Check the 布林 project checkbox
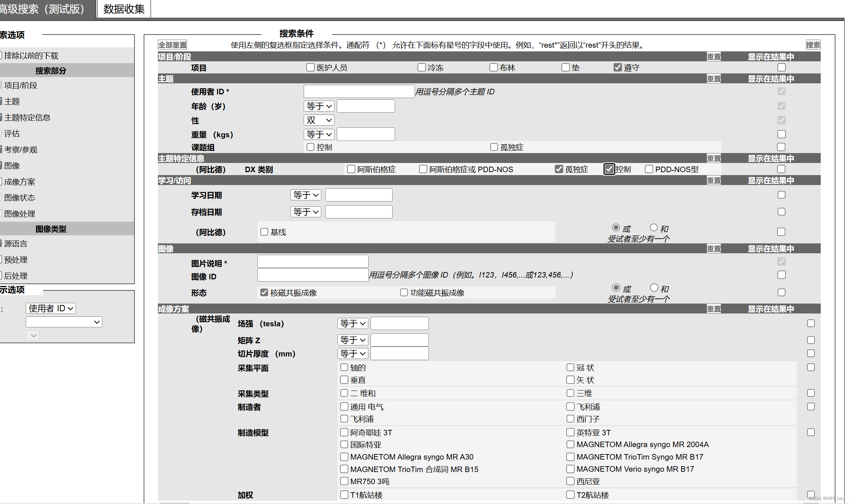 pyautogui.click(x=494, y=67)
